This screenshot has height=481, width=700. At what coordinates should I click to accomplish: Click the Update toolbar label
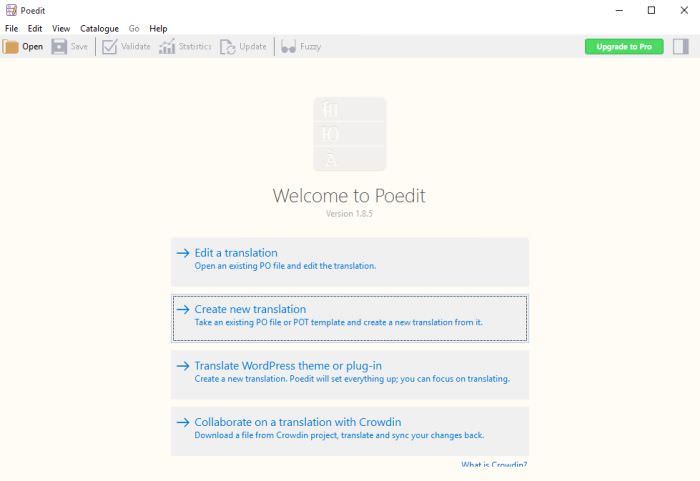253,46
